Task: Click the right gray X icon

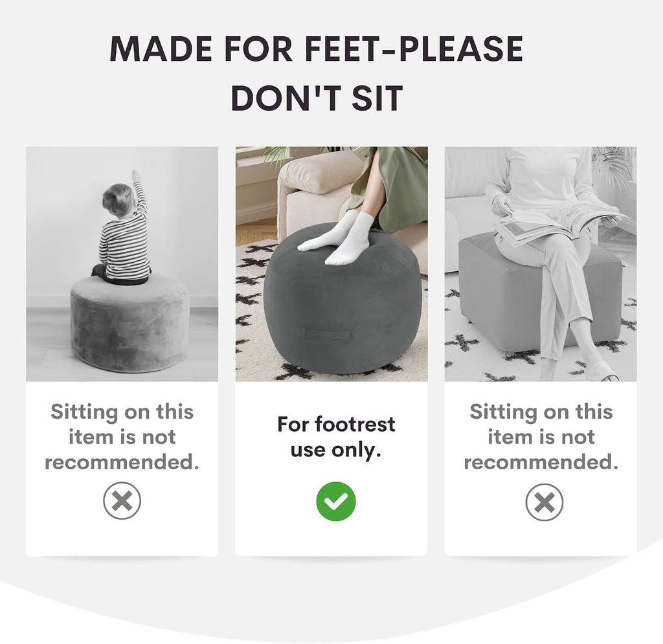Action: pos(544,502)
